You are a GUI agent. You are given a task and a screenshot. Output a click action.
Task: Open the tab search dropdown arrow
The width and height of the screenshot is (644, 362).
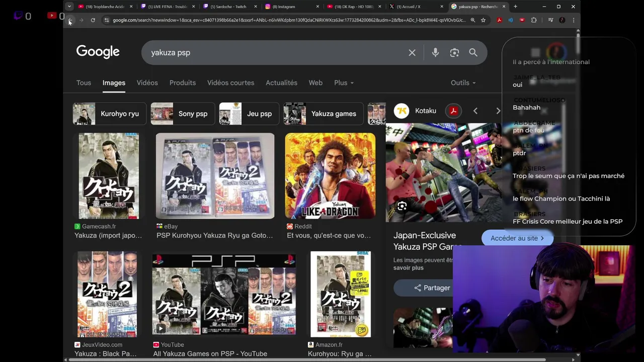point(69,7)
